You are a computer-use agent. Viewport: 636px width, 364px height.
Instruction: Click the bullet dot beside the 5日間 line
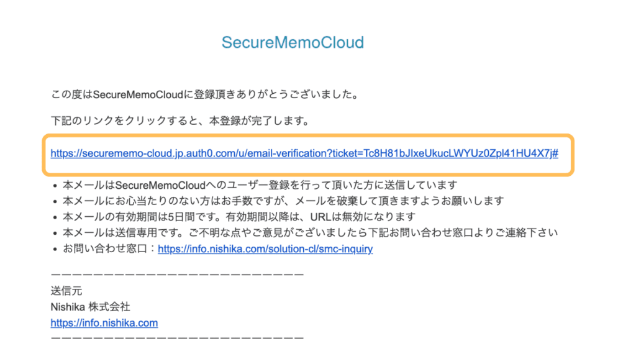click(x=55, y=217)
